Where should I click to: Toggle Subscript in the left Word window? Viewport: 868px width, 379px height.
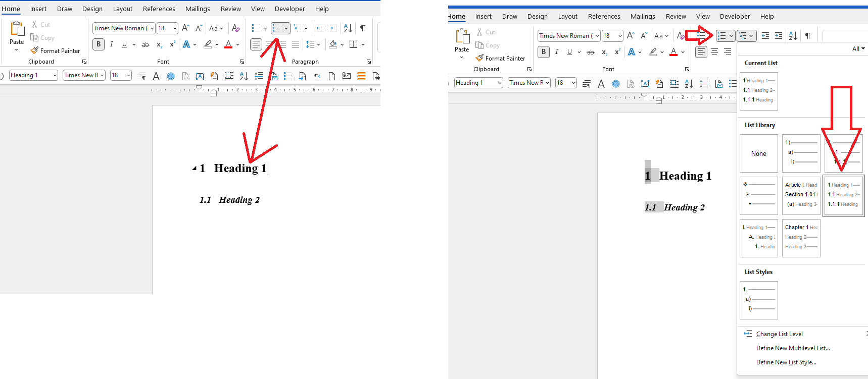point(159,44)
